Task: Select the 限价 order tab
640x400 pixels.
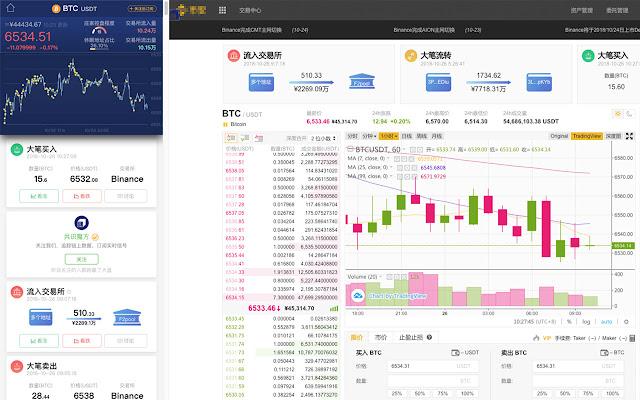Action: [357, 338]
